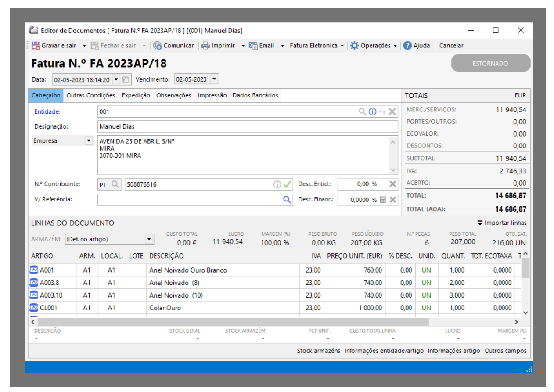Viewport: 554px width, 392px height.
Task: Click the Imprimir printer icon
Action: click(205, 46)
